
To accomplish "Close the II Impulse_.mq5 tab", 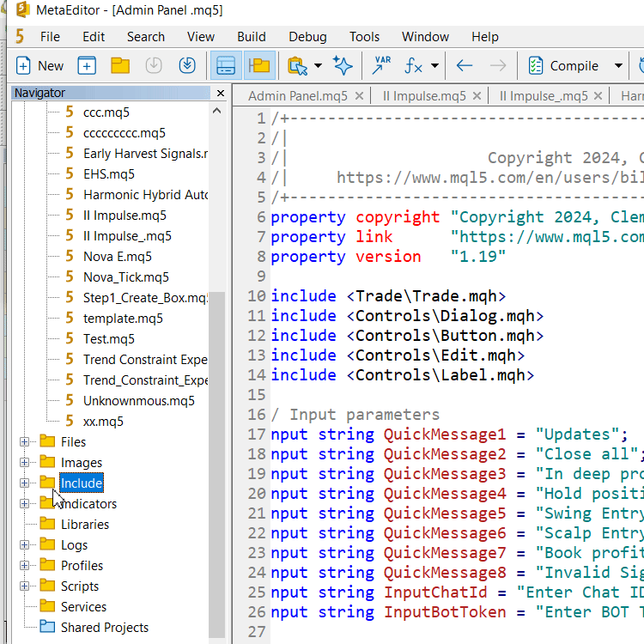I will pyautogui.click(x=598, y=96).
